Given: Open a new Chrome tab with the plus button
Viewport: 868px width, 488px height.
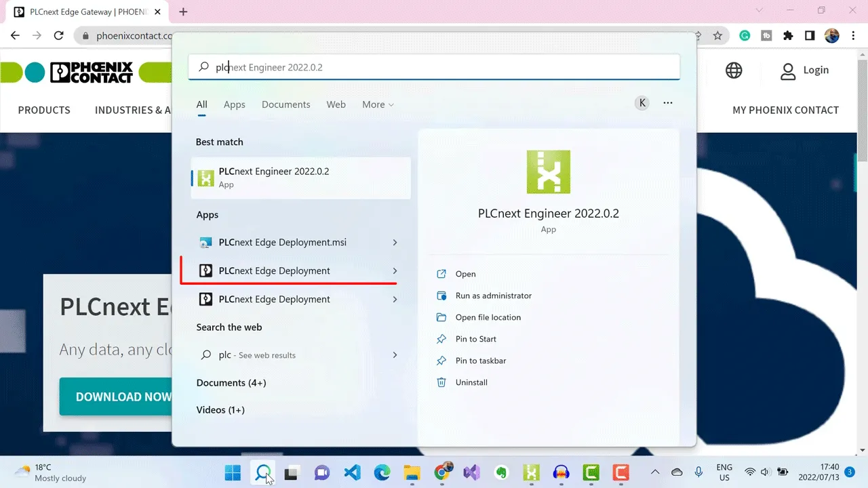Looking at the screenshot, I should tap(183, 12).
